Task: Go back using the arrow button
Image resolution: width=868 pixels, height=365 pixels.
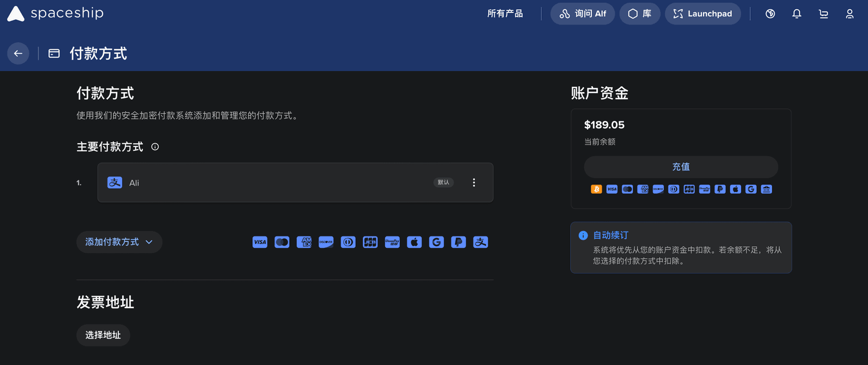Action: 18,53
